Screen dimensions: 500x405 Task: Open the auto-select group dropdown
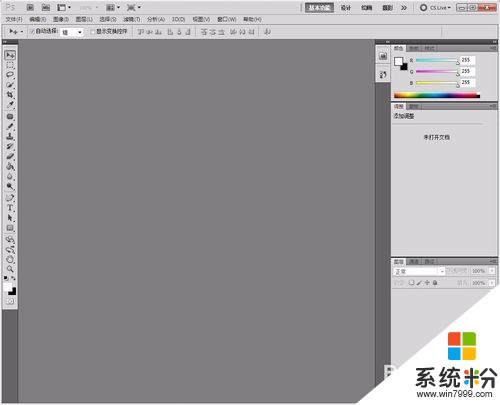point(71,32)
